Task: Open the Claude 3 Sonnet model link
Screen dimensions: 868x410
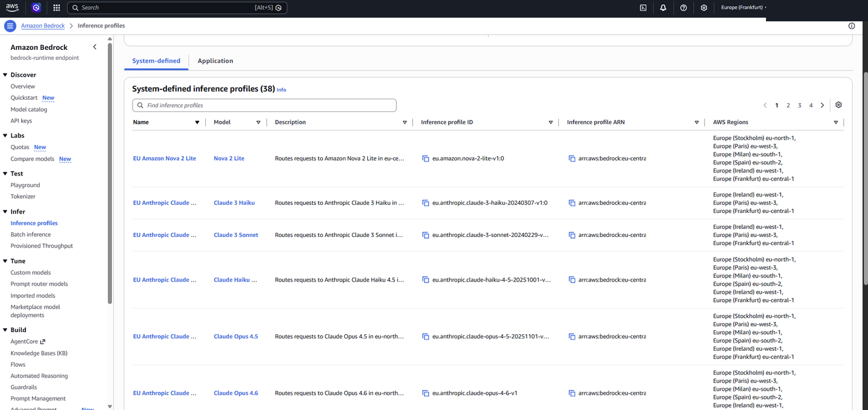Action: tap(236, 235)
